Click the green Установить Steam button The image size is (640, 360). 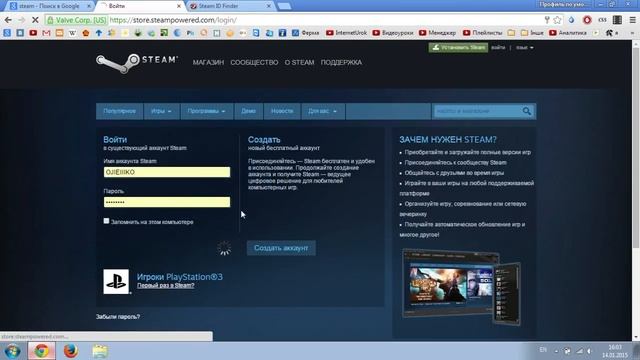(x=458, y=47)
